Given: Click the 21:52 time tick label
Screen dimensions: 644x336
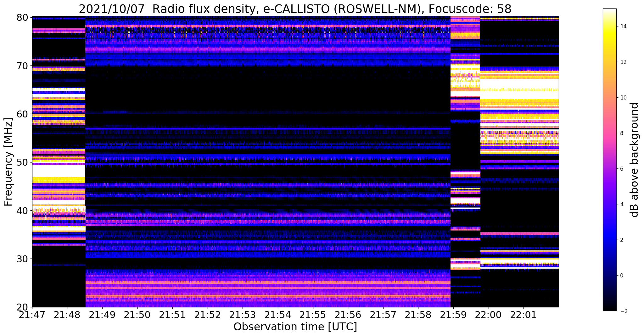Looking at the screenshot, I should (x=207, y=315).
